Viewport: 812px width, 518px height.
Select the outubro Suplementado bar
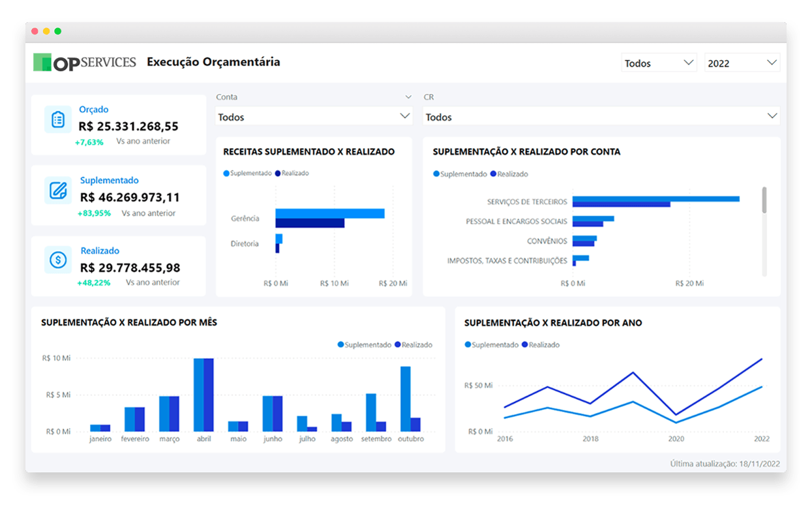(405, 399)
